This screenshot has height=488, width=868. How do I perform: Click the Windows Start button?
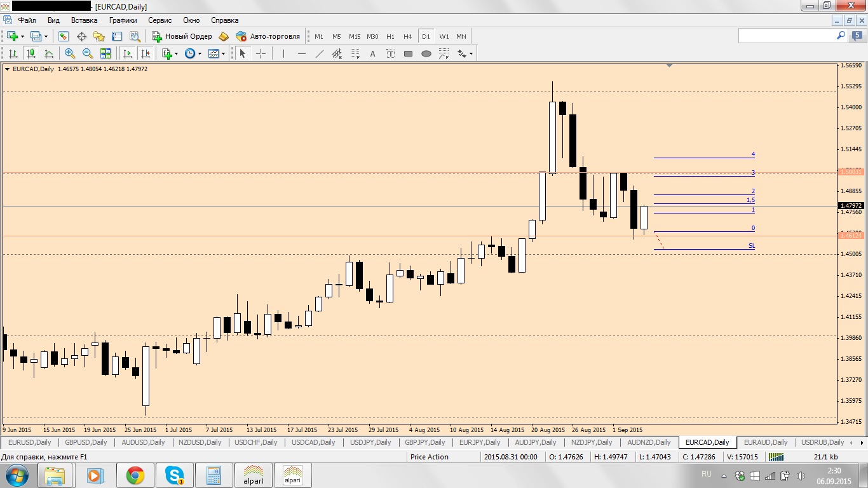[x=17, y=475]
